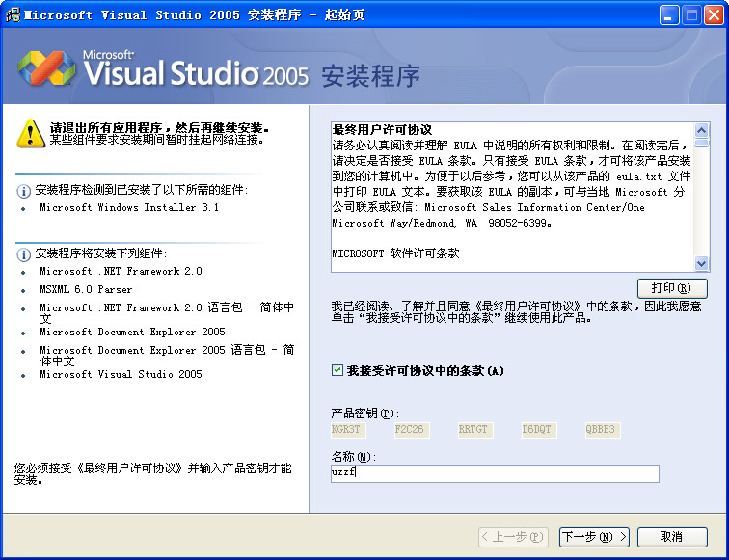Click product key field containing D6DQT
The height and width of the screenshot is (560, 729).
(539, 430)
